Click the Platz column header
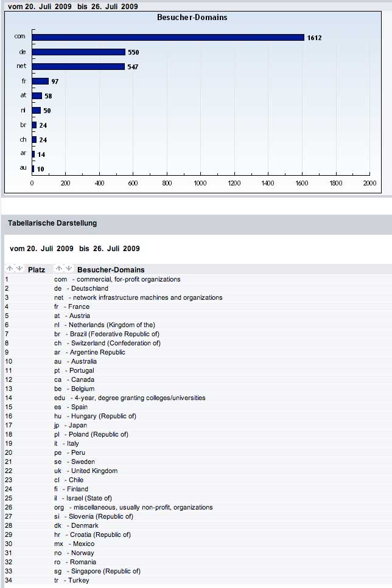Screen dimensions: 392x588 coord(37,269)
